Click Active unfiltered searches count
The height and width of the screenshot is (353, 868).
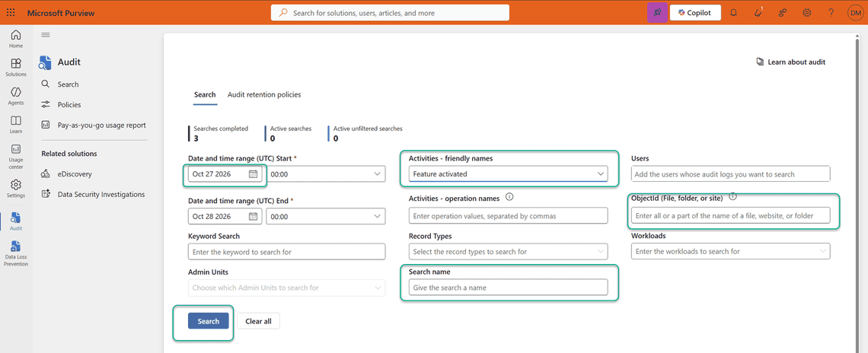(x=336, y=138)
